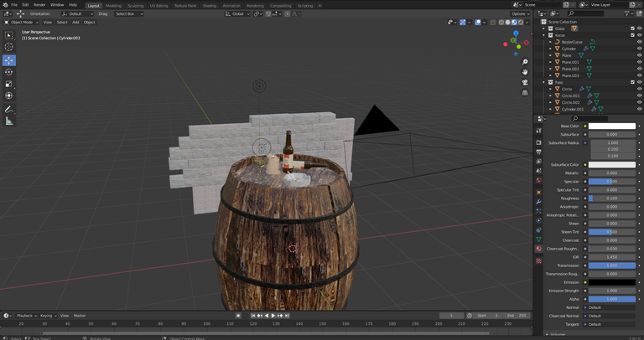Viewport: 644px width, 340px height.
Task: Switch to perspective/orthographic grid icon
Action: [525, 91]
